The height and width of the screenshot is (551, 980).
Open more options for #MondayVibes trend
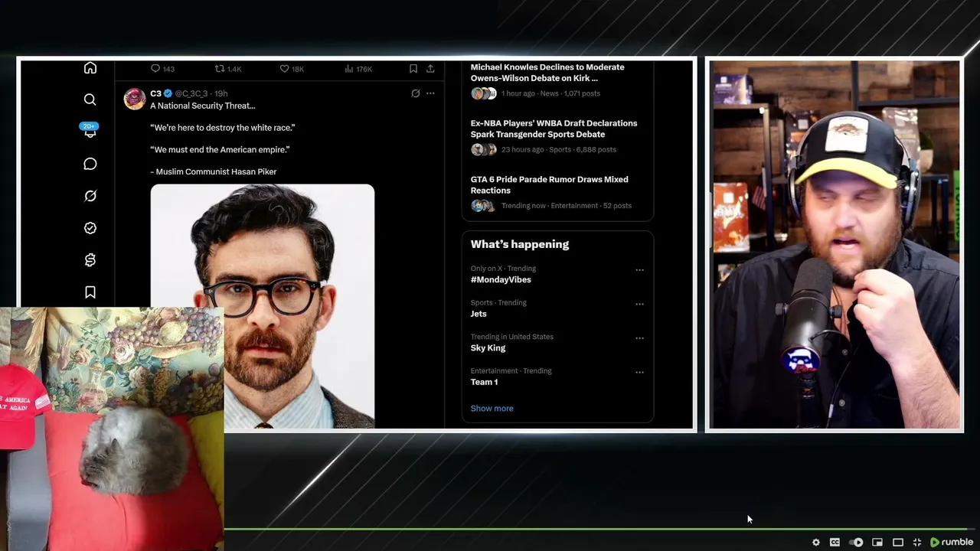pyautogui.click(x=639, y=270)
